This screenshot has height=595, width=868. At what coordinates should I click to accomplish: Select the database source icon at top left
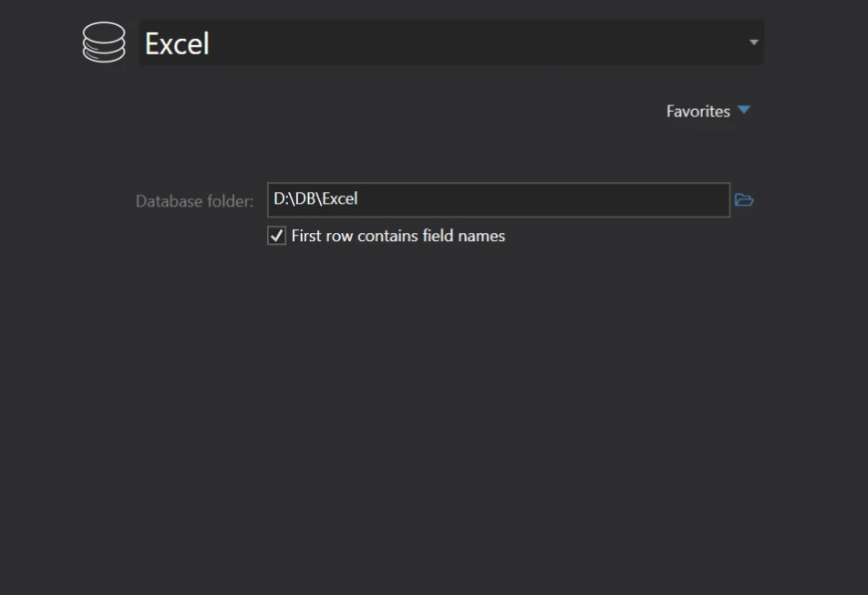coord(103,42)
